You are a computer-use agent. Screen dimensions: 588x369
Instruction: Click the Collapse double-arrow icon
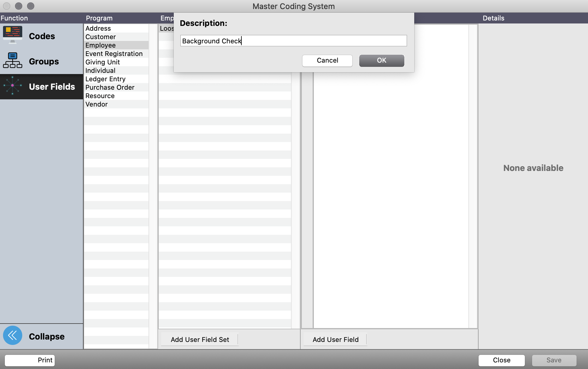12,335
